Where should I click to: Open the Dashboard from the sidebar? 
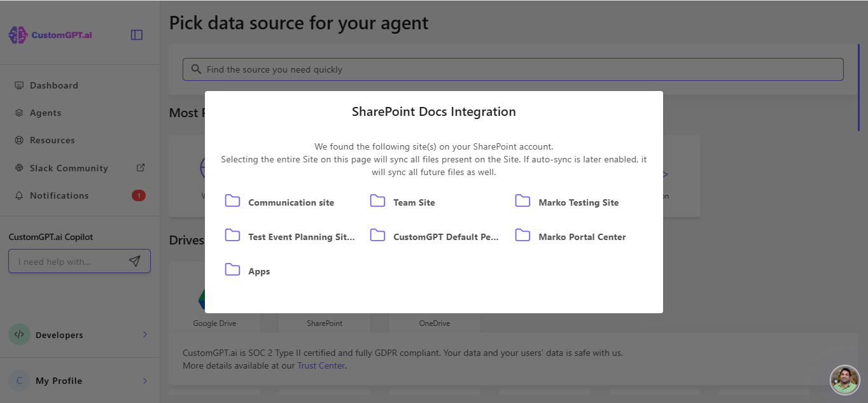coord(53,85)
